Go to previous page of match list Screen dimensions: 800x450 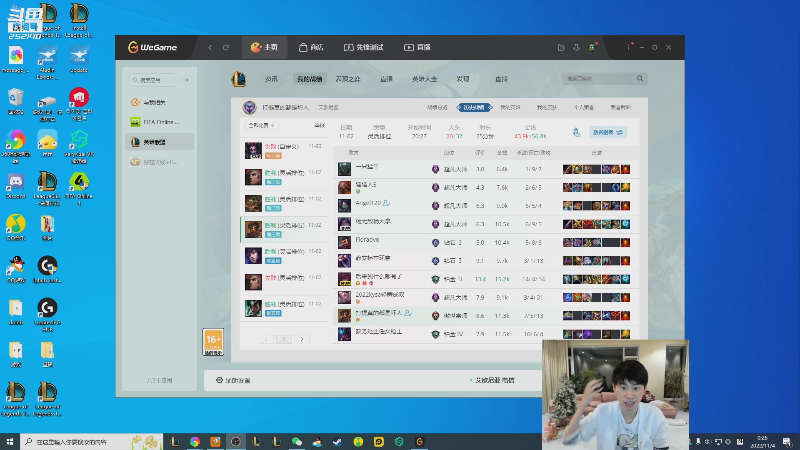pyautogui.click(x=266, y=339)
